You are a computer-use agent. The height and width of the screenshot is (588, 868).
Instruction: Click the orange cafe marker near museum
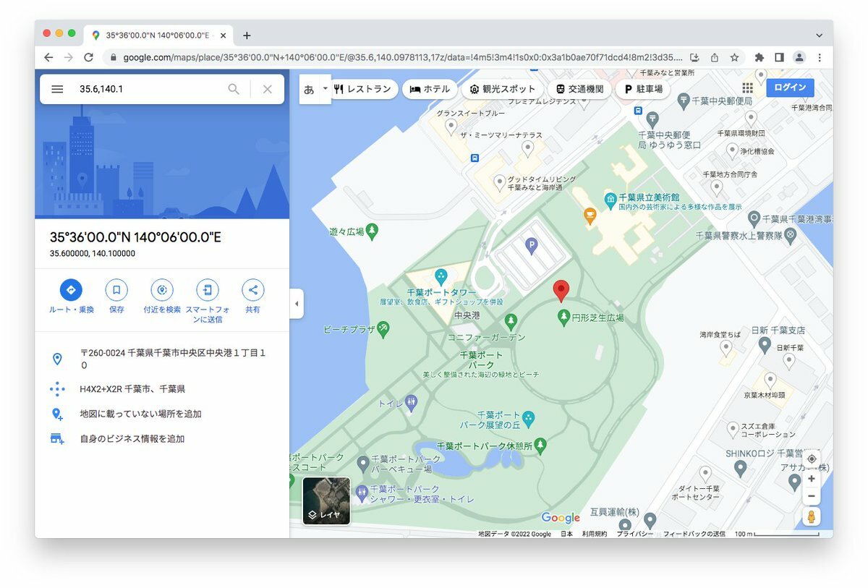590,214
